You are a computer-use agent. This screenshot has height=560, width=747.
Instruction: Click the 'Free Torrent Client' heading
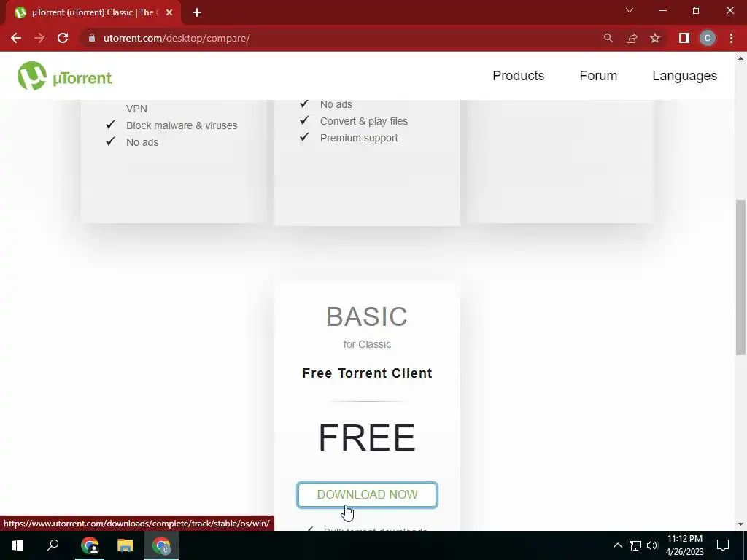tap(368, 373)
